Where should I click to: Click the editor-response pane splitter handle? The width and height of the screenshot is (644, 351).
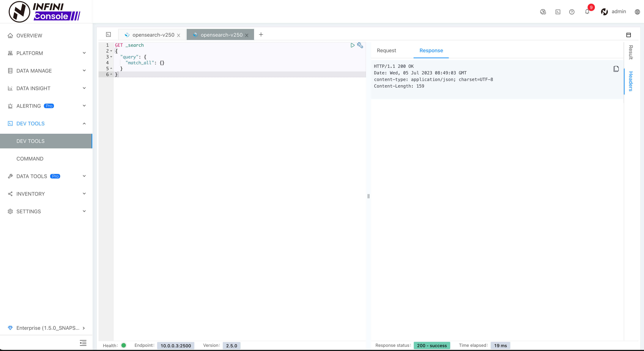[x=368, y=196]
